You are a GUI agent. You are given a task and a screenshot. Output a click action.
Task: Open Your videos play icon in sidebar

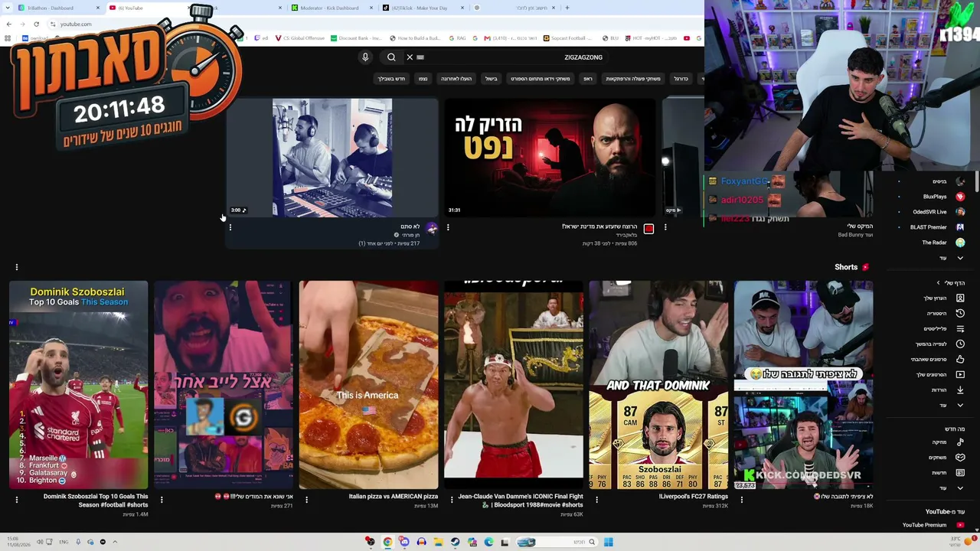coord(960,374)
